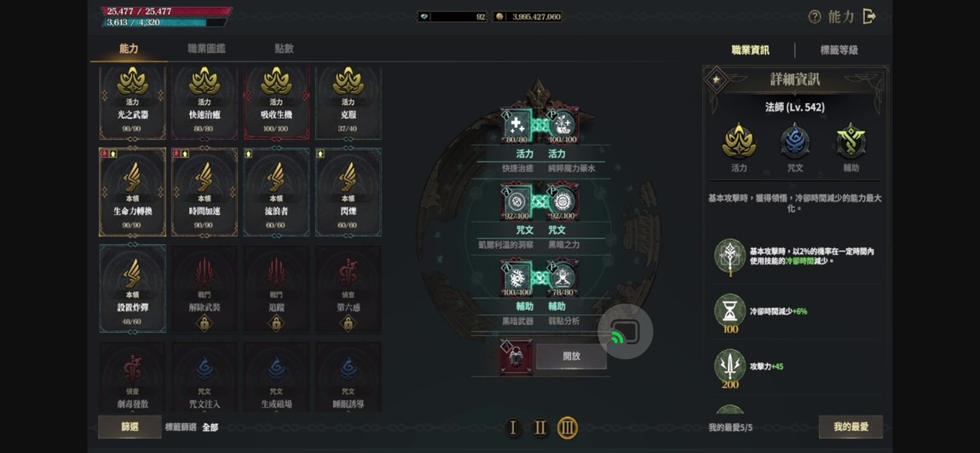Select the 吸收生機 ability card

[276, 102]
